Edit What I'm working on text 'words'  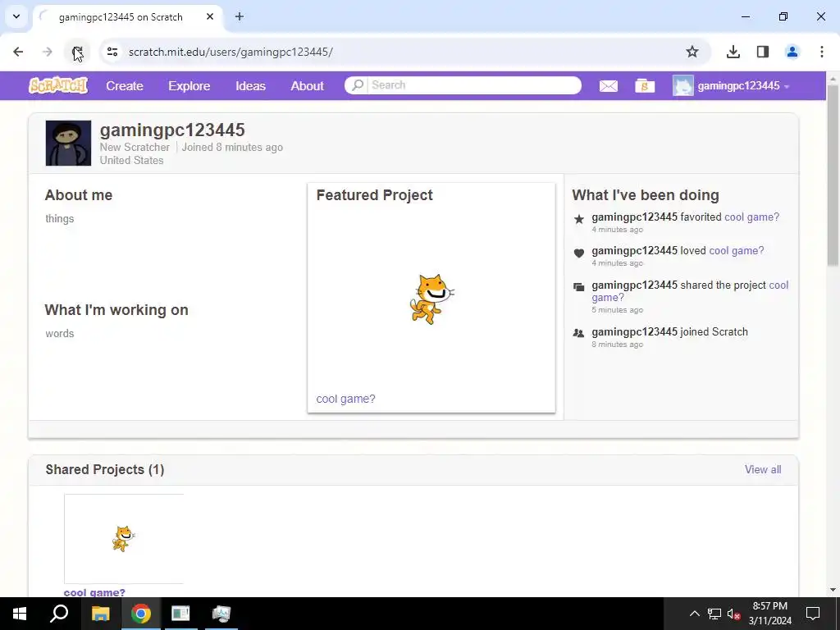click(59, 333)
